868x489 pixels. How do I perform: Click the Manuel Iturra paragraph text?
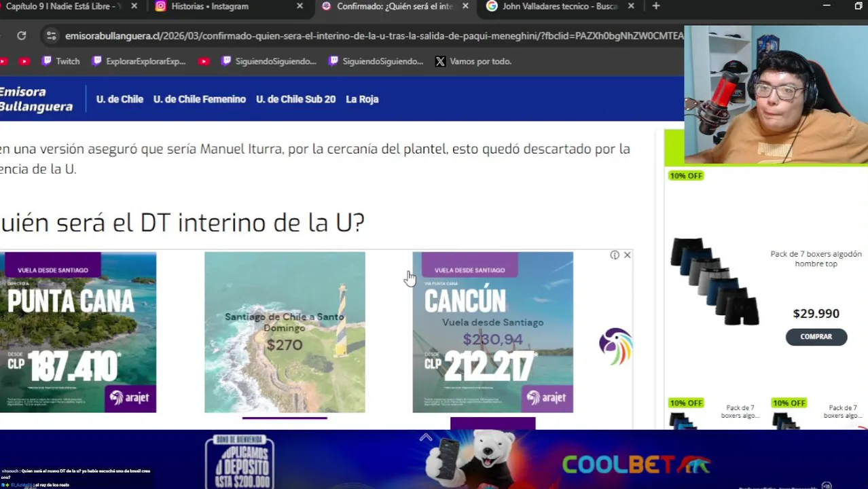click(x=315, y=159)
